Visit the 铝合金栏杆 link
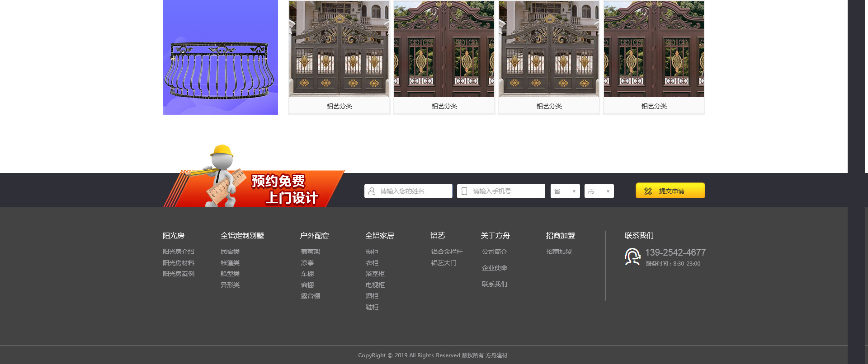The image size is (868, 364). [447, 252]
